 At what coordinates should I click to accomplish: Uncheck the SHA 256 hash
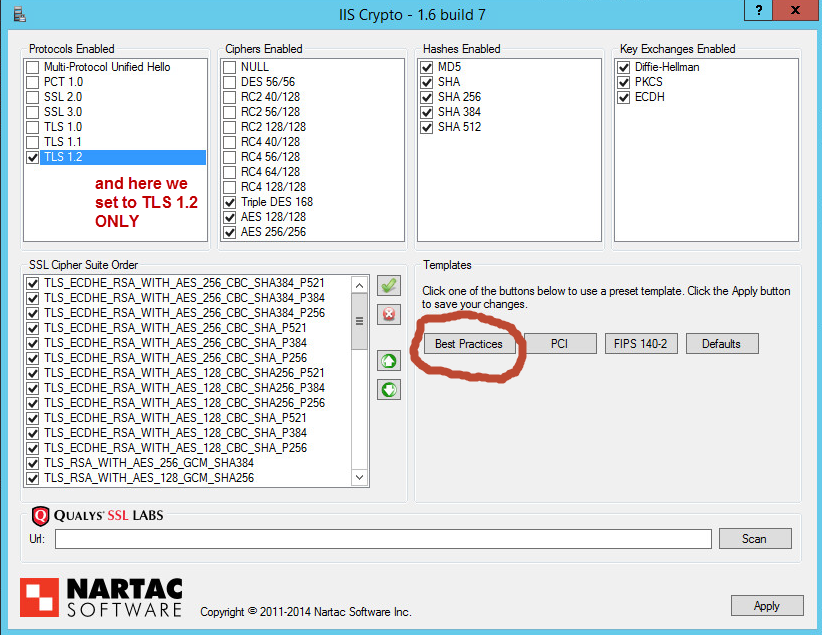(x=426, y=97)
